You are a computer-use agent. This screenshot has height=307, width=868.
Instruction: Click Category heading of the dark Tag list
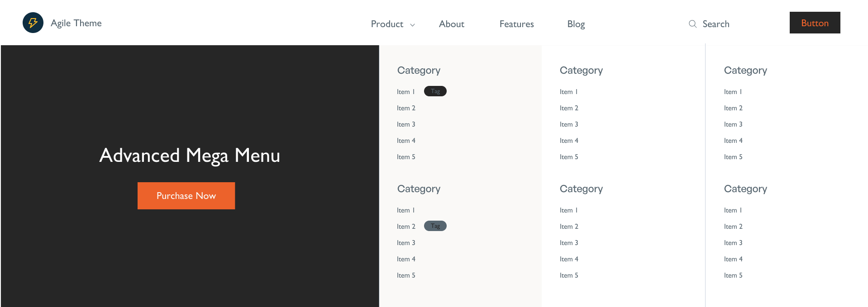419,71
